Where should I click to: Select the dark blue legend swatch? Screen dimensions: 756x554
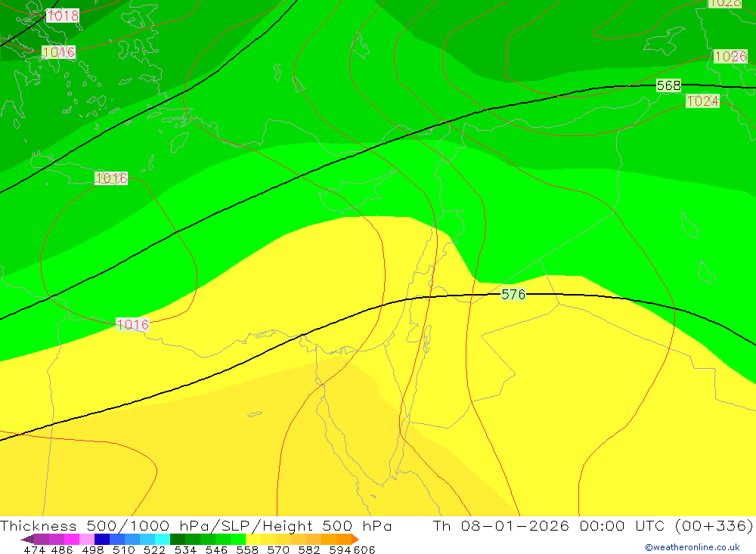pyautogui.click(x=102, y=539)
